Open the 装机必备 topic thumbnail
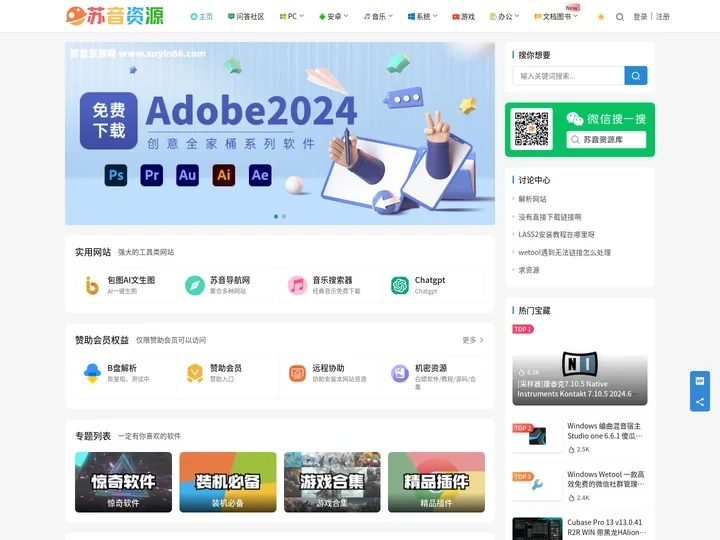The height and width of the screenshot is (540, 720). 228,482
